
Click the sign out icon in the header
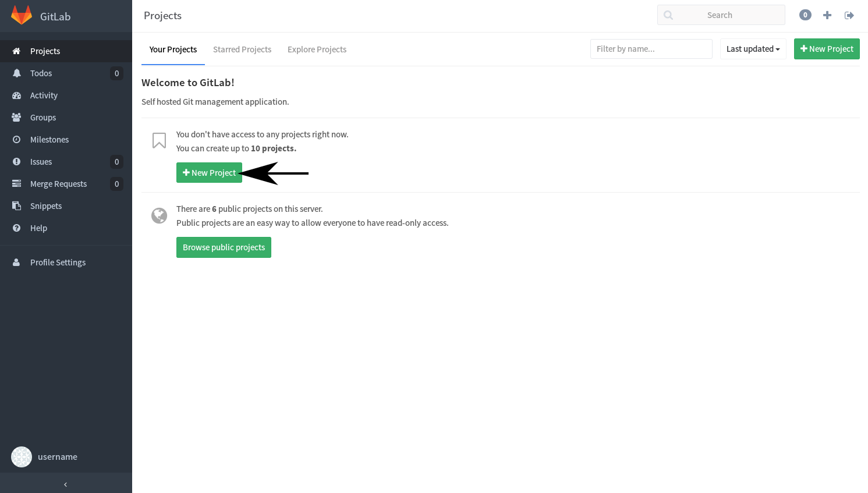pyautogui.click(x=849, y=15)
